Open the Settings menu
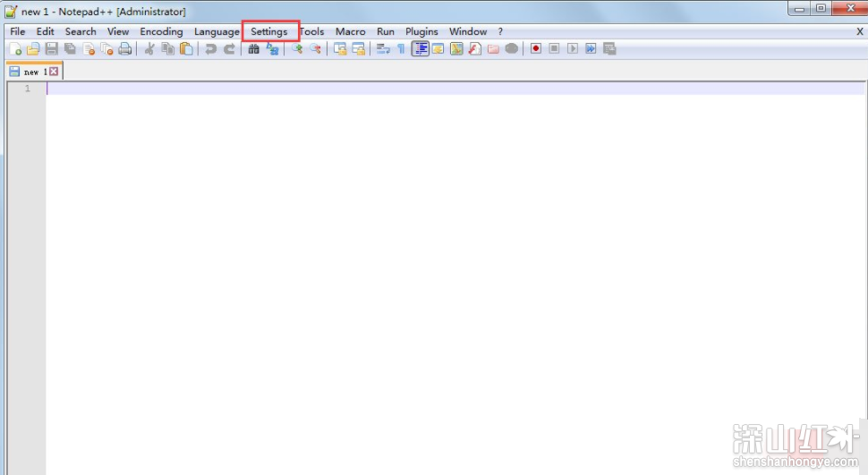Image resolution: width=868 pixels, height=475 pixels. (269, 31)
